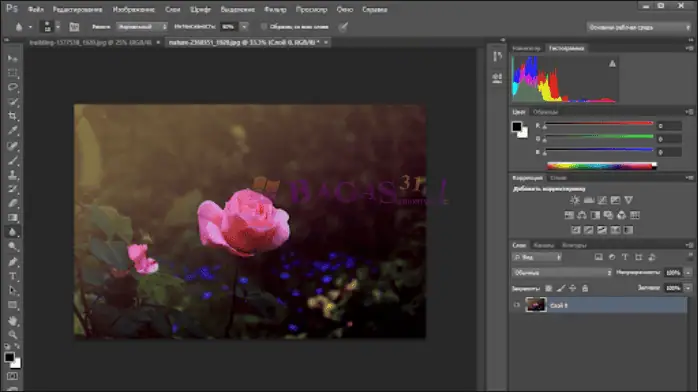698x392 pixels.
Task: Select the Gradient tool
Action: coord(12,218)
